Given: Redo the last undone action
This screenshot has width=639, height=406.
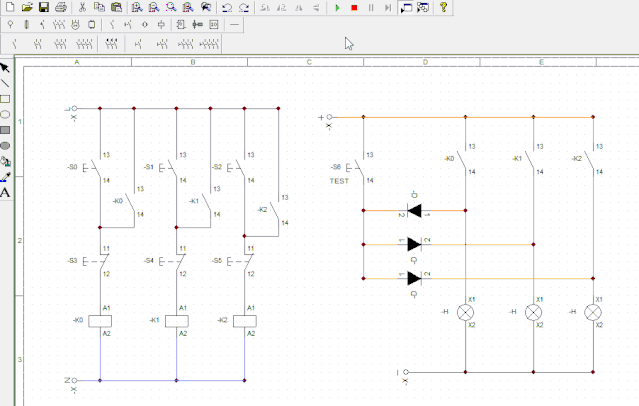Looking at the screenshot, I should point(244,7).
